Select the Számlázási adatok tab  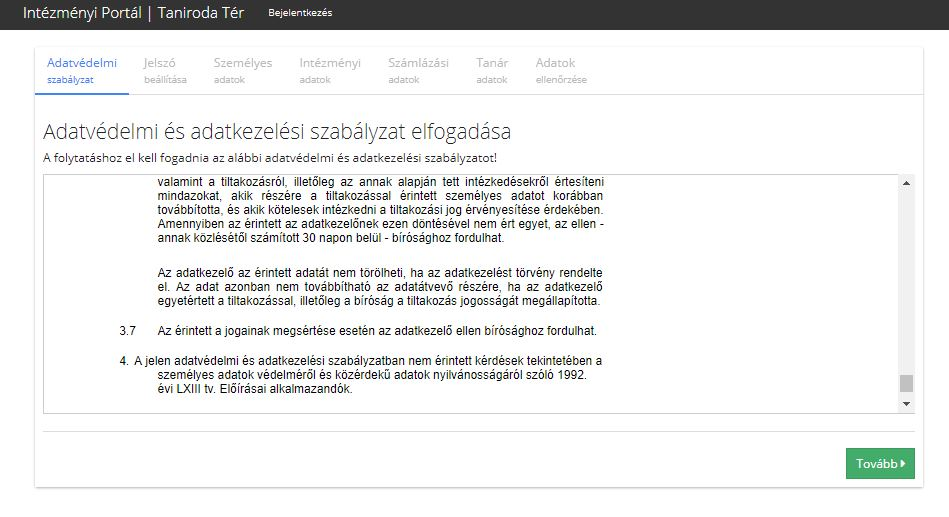(x=420, y=70)
